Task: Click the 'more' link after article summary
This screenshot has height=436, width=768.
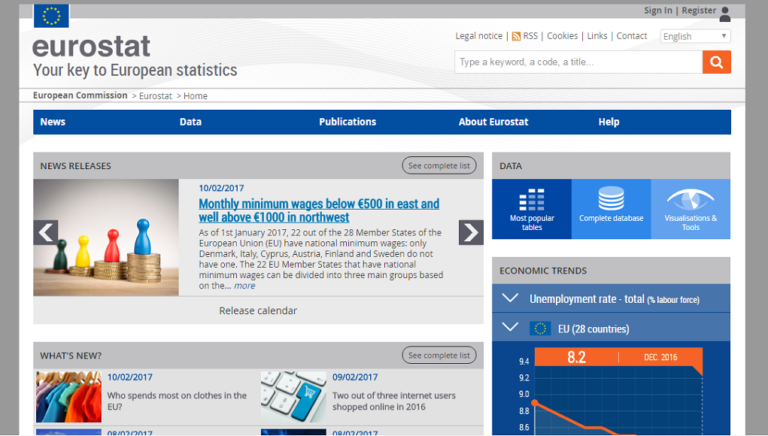Action: tap(244, 286)
